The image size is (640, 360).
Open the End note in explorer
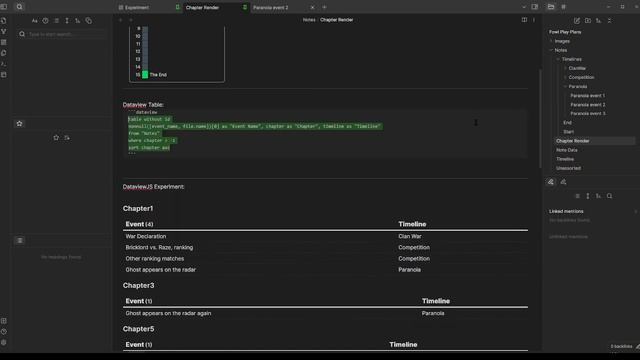pyautogui.click(x=567, y=122)
